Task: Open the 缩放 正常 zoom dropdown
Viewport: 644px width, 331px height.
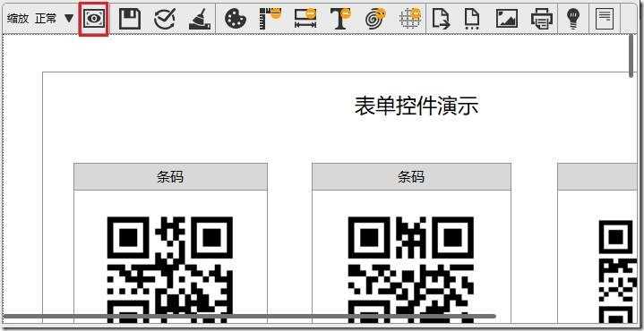Action: click(40, 19)
